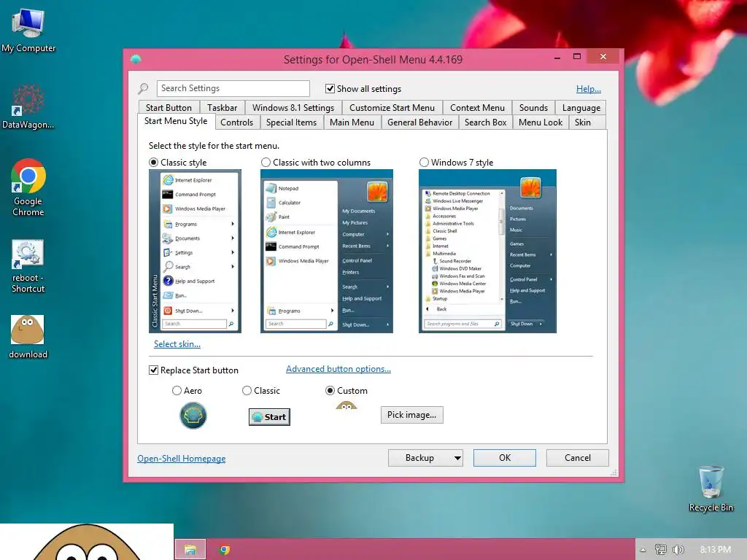Click Classic with two columns preview image
Viewport: 747px width, 560px height.
coord(327,251)
